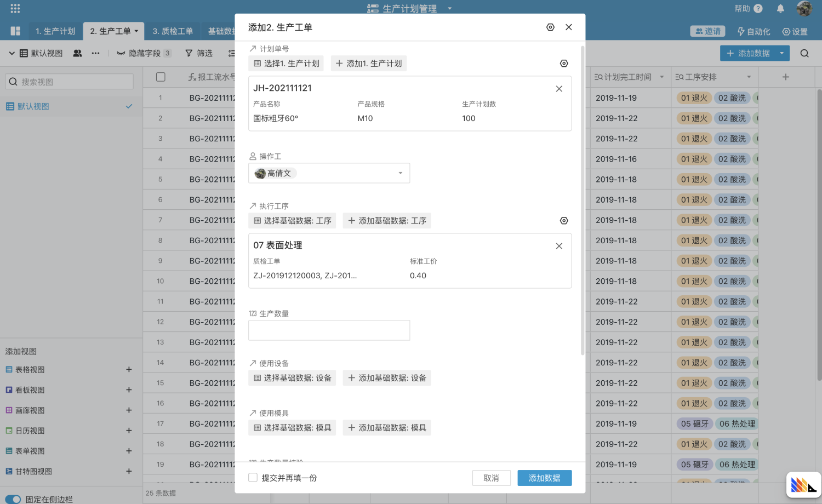Open 添加数据 split-button arrow
822x504 pixels.
[x=782, y=53]
